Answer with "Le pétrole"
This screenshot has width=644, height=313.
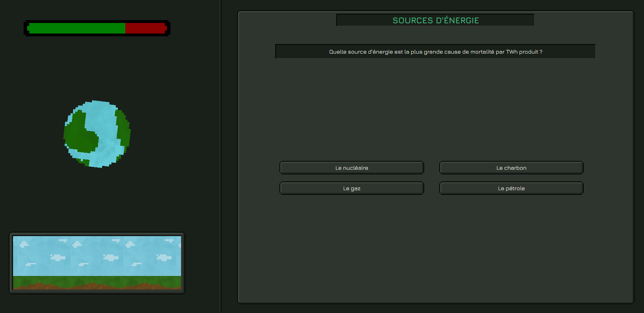(511, 188)
